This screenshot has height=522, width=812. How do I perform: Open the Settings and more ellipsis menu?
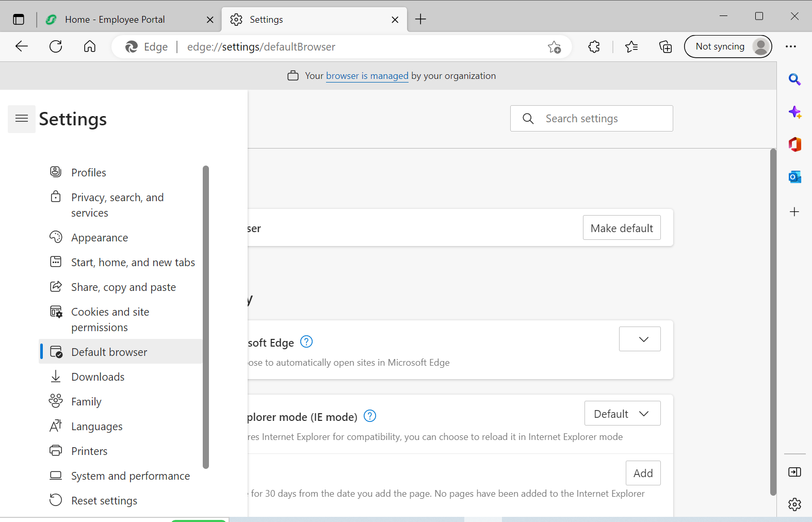pos(791,46)
